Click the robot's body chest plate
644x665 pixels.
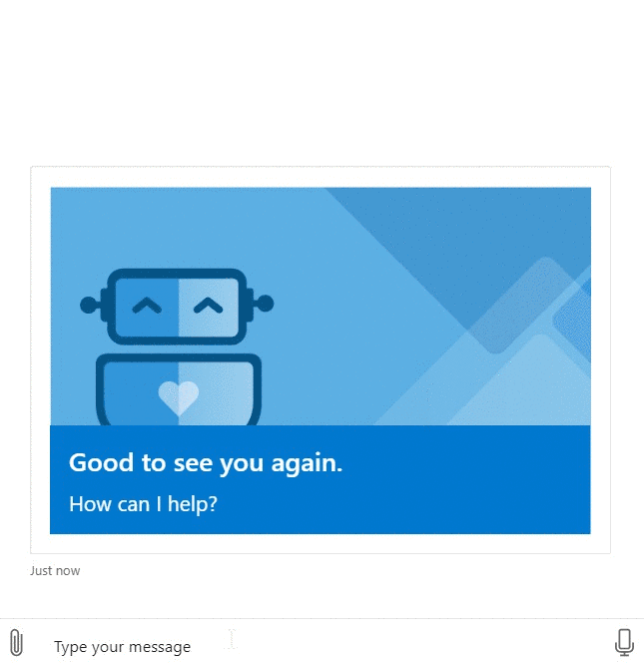(x=179, y=389)
